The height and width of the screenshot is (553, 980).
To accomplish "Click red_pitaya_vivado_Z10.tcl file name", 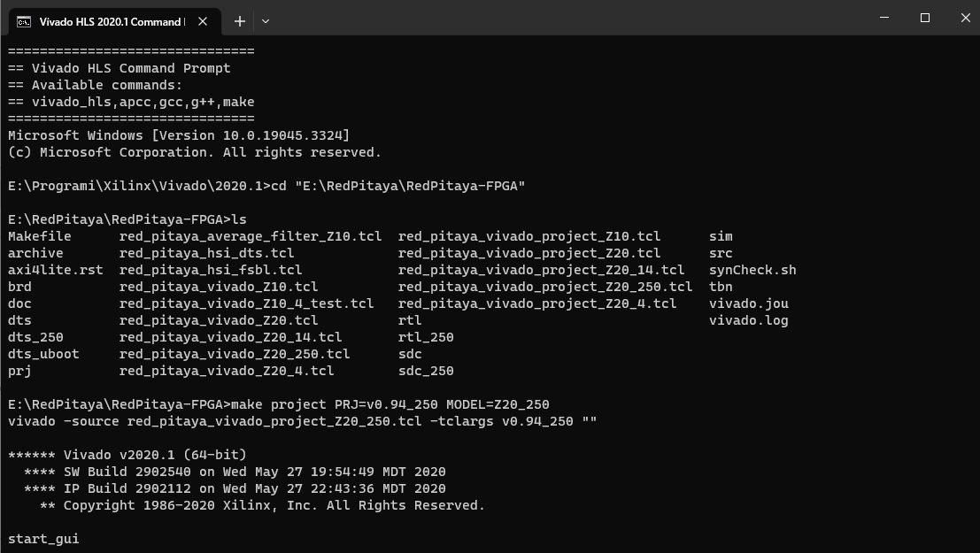I will 219,288.
